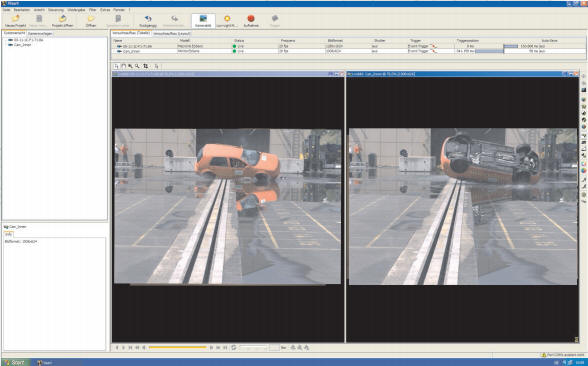Switch to the Versuchsaufbau (Tabelle) tab
This screenshot has width=588, height=366.
[132, 33]
